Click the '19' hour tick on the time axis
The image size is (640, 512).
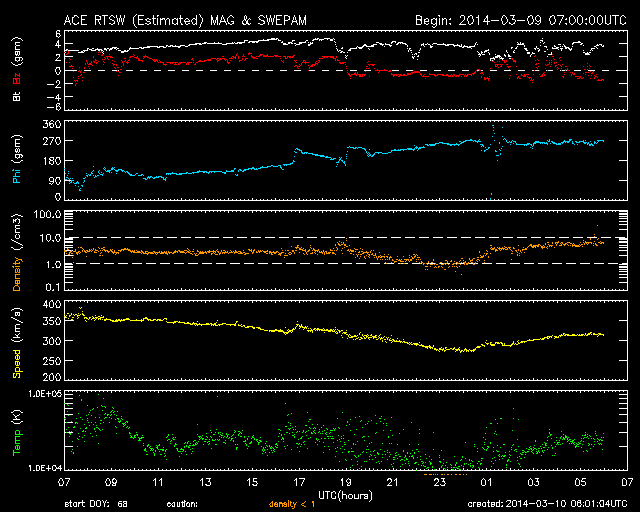pyautogui.click(x=346, y=483)
